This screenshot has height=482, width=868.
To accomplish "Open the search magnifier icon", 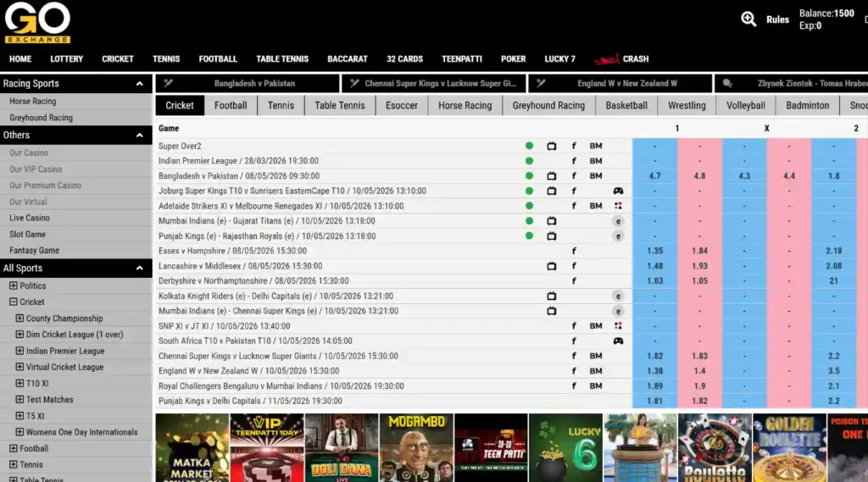I will [x=748, y=19].
